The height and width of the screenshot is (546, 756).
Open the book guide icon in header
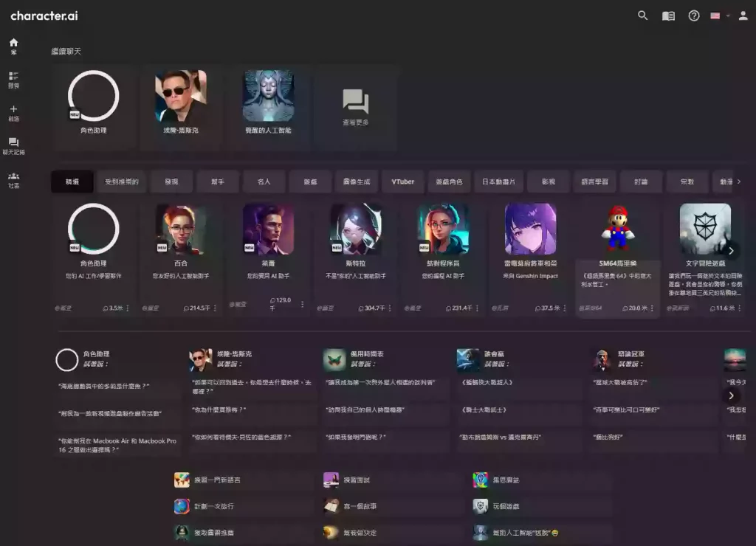[668, 15]
